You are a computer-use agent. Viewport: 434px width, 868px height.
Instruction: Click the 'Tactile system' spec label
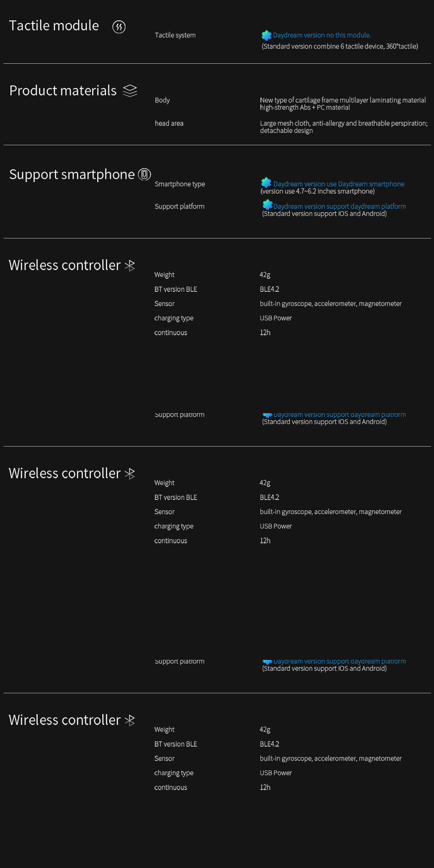175,35
